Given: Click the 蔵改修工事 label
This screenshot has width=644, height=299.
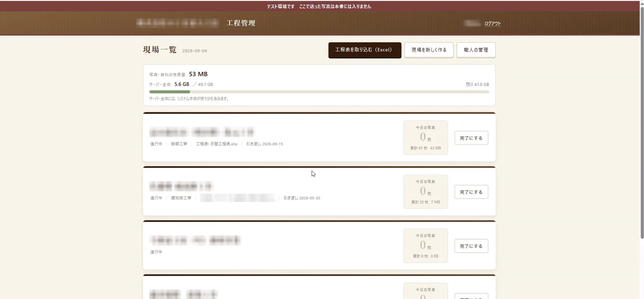Looking at the screenshot, I should click(x=181, y=198).
